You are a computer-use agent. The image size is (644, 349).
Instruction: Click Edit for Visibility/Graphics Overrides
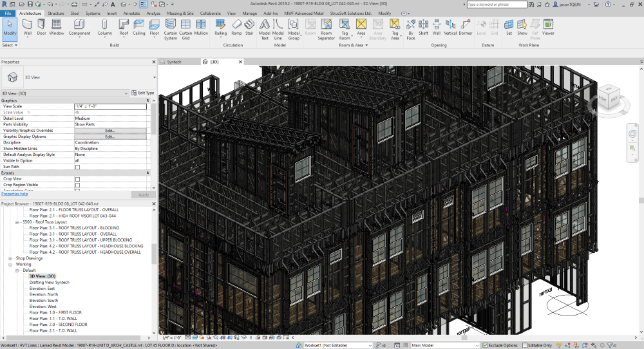point(109,131)
